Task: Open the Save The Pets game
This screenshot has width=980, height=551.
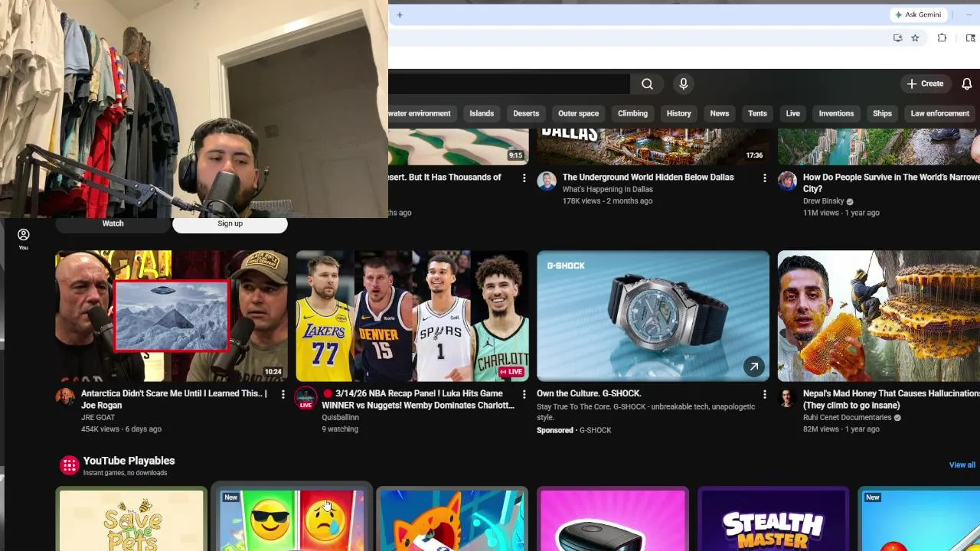Action: [x=132, y=520]
